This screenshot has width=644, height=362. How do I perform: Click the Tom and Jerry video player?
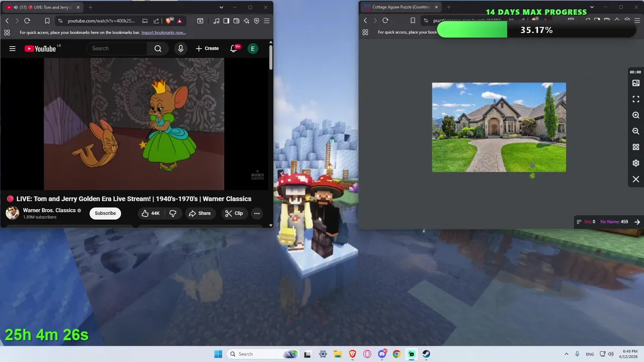(134, 124)
